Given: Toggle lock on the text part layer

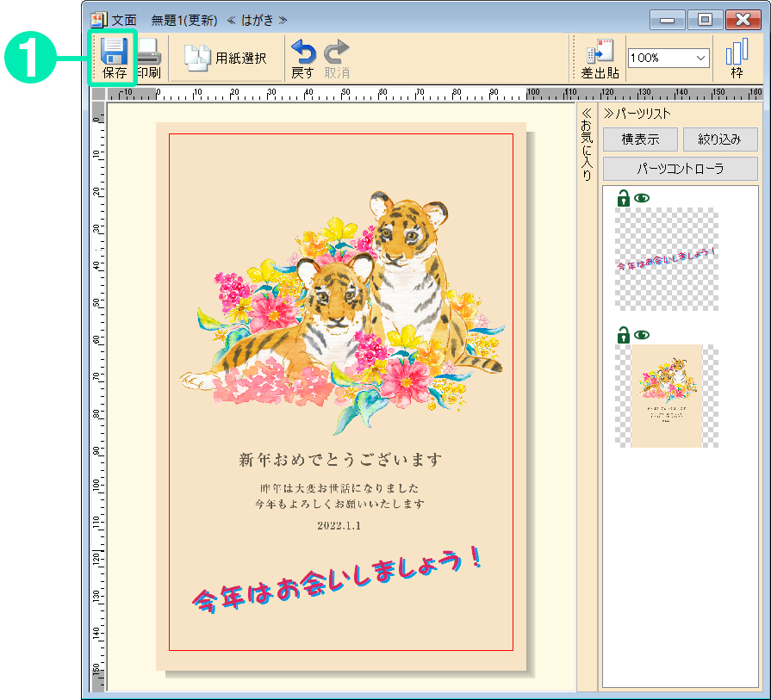Looking at the screenshot, I should (623, 198).
